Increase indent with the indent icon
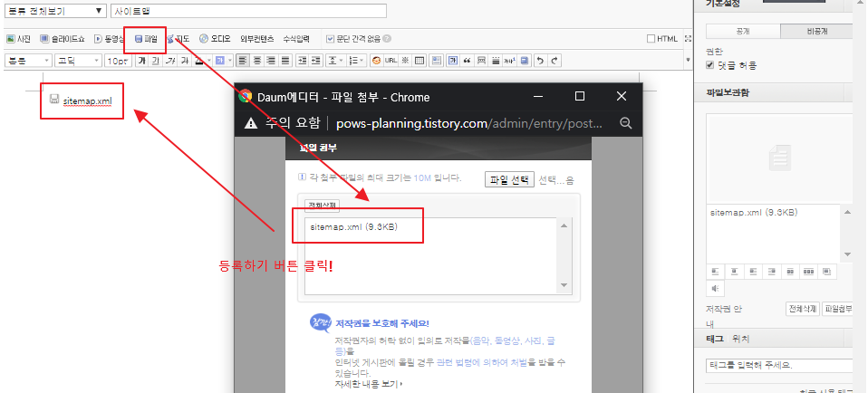Image resolution: width=868 pixels, height=393 pixels. tap(303, 61)
